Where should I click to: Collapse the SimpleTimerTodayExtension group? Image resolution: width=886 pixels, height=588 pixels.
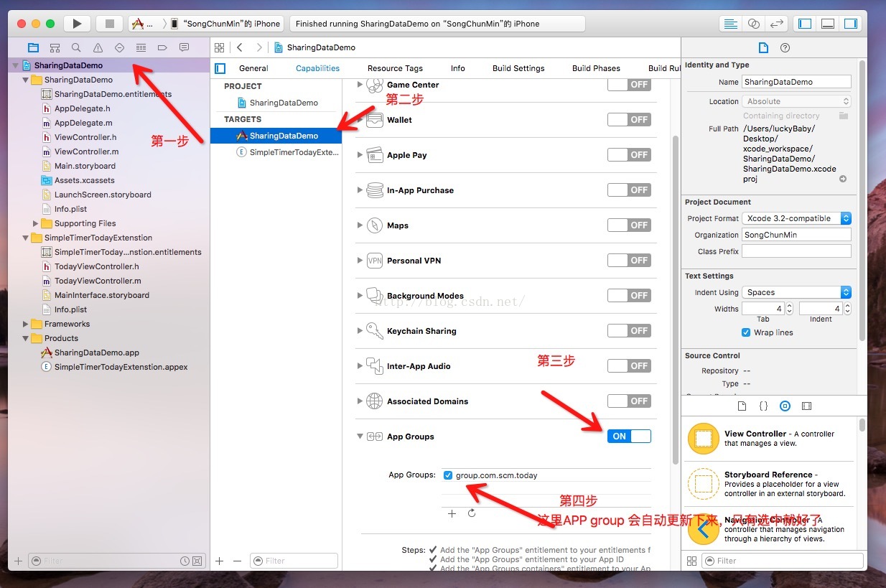pos(26,238)
